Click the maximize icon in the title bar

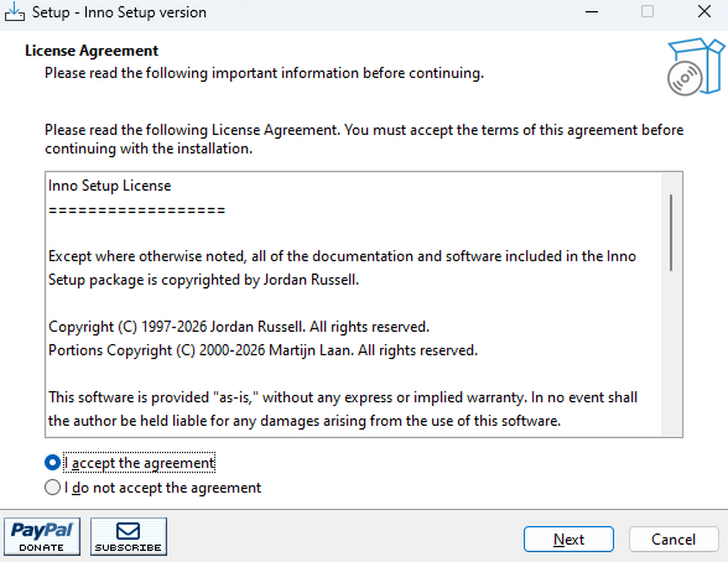(x=647, y=11)
